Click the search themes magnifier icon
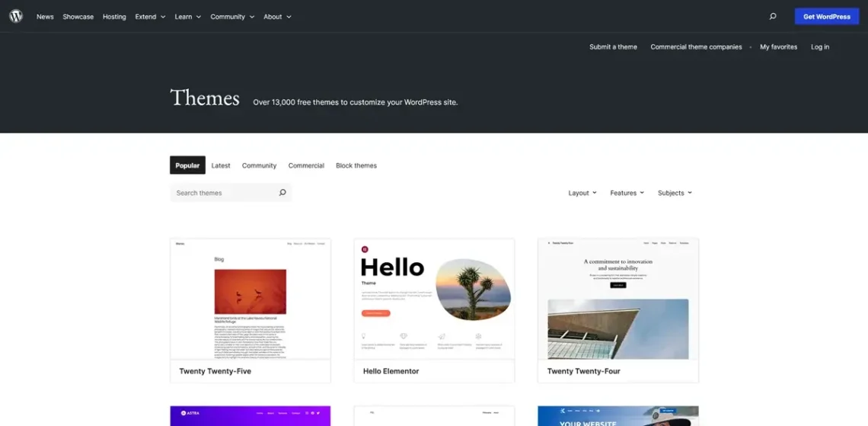Viewport: 868px width, 426px height. (282, 193)
